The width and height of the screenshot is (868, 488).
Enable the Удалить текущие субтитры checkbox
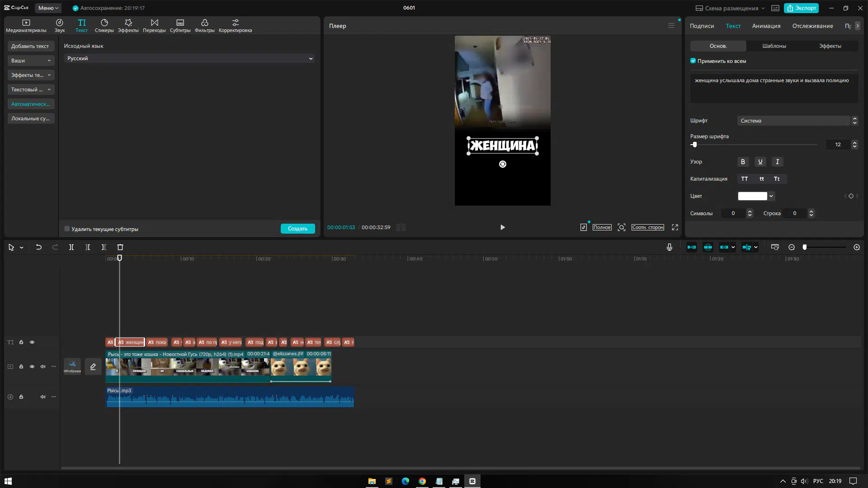click(67, 229)
